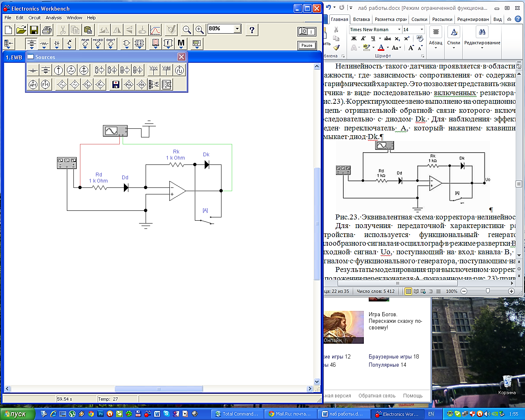The height and width of the screenshot is (420, 525).
Task: Toggle superscript formatting in Word
Action: point(407,39)
